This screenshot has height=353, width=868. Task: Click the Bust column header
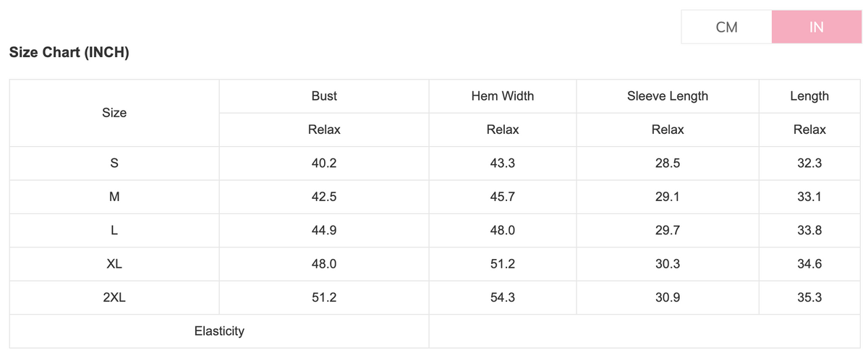click(x=324, y=96)
